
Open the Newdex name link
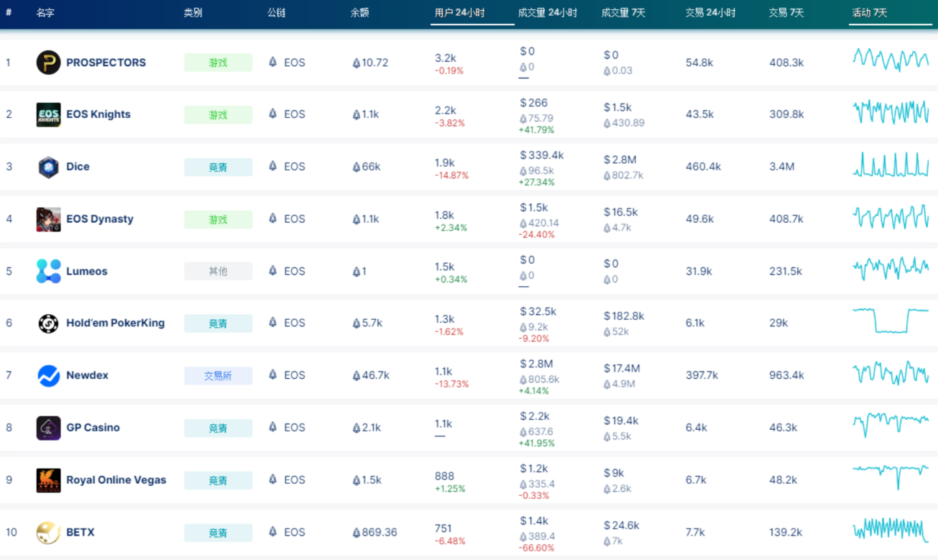point(87,375)
